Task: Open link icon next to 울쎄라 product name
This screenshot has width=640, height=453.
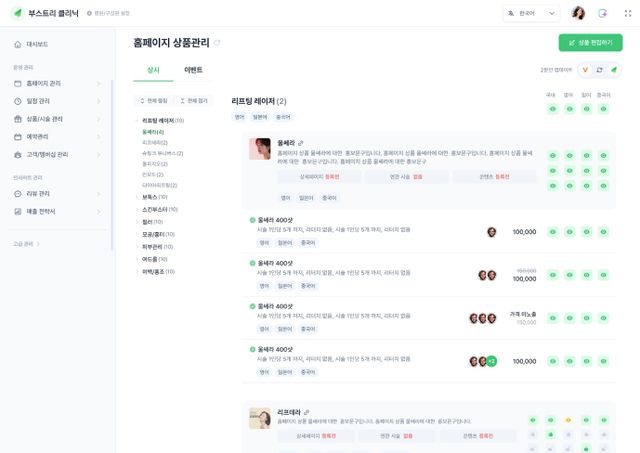Action: 301,143
